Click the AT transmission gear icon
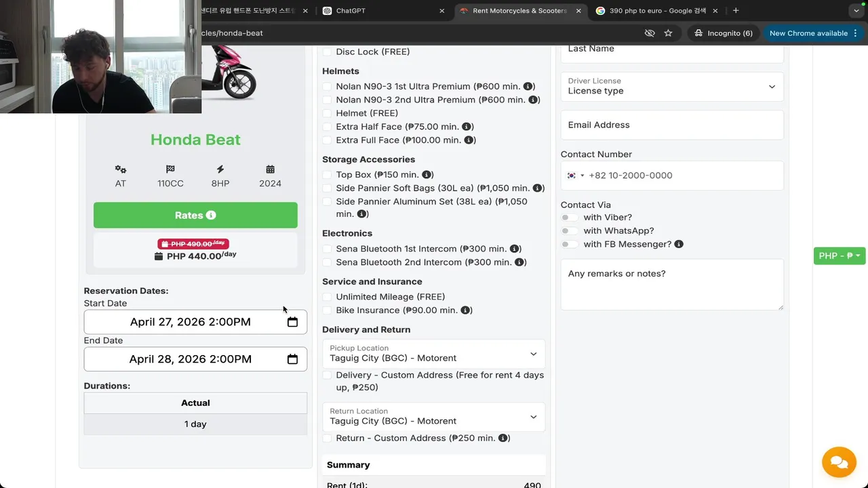Screen dimensions: 868x488 click(121, 169)
